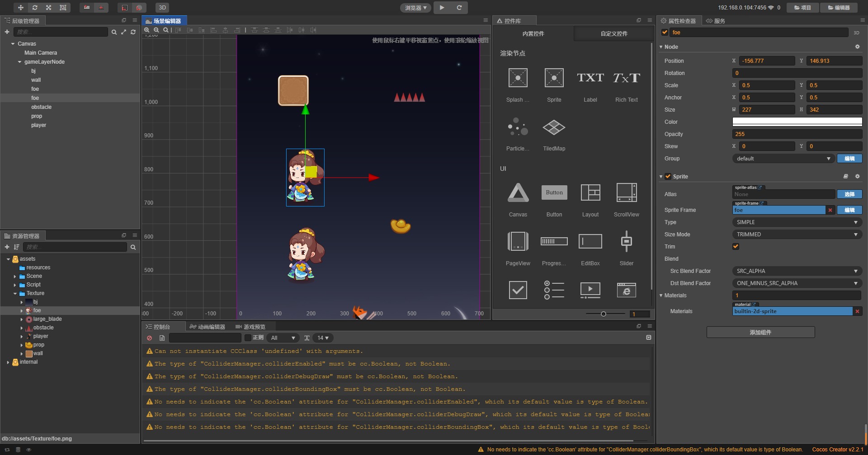Collapse the assets root folder
The image size is (868, 455).
[x=8, y=259]
